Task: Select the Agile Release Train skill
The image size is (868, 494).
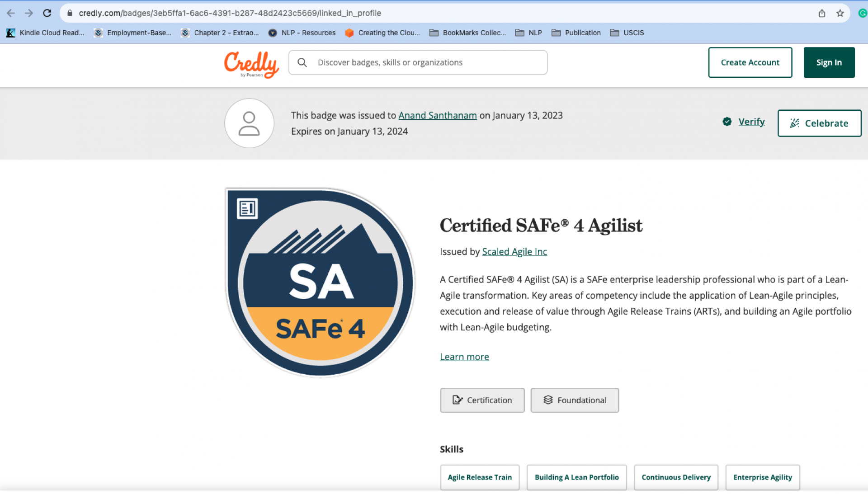Action: 480,477
